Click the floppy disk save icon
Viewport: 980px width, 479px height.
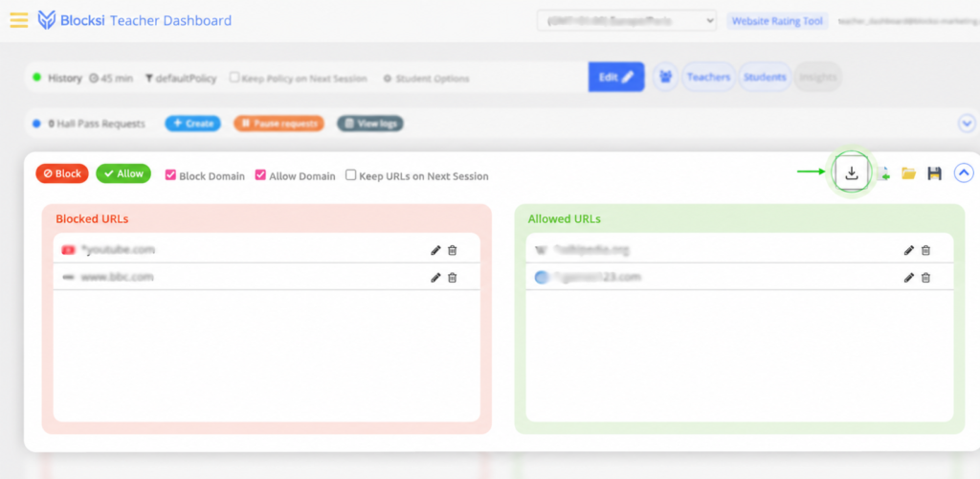(x=934, y=173)
